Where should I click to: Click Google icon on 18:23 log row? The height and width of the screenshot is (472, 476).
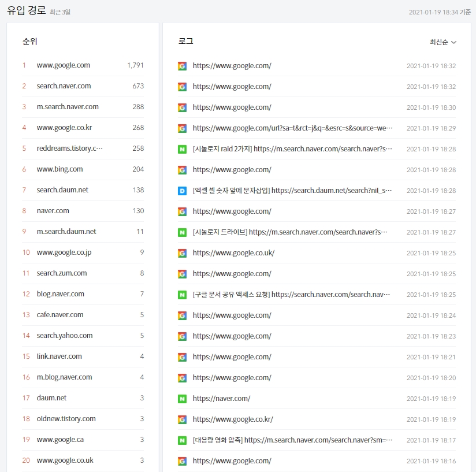click(182, 336)
